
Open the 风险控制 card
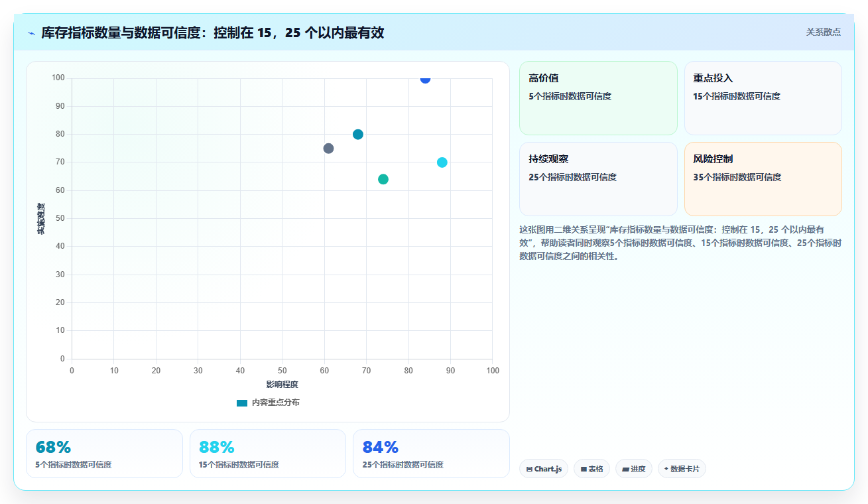tap(763, 179)
